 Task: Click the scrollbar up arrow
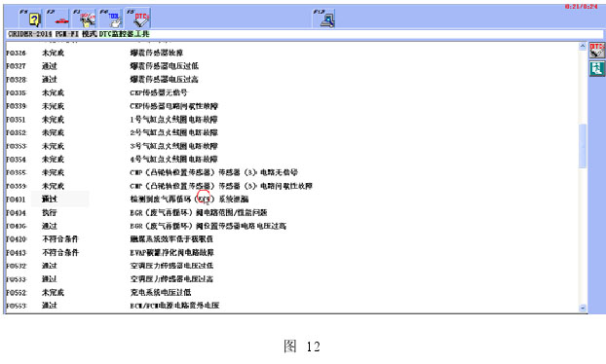click(583, 47)
